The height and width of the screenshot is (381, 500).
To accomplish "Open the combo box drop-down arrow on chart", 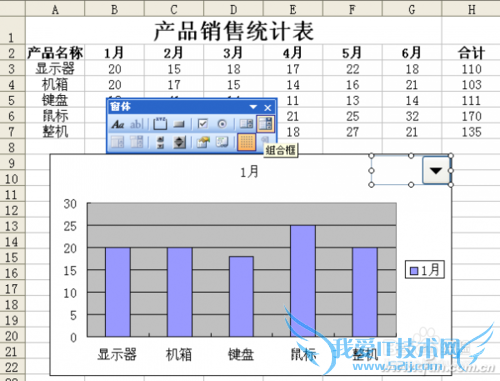I will click(x=436, y=170).
